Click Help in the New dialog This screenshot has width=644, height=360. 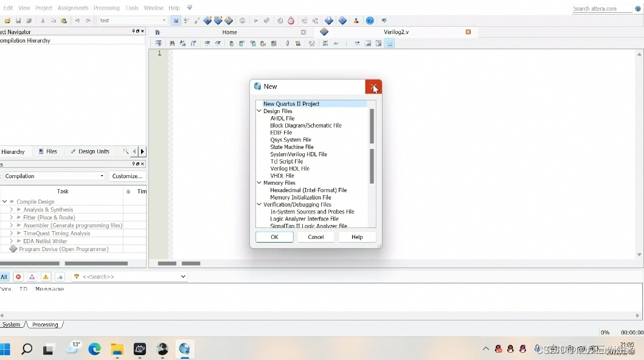pos(357,237)
